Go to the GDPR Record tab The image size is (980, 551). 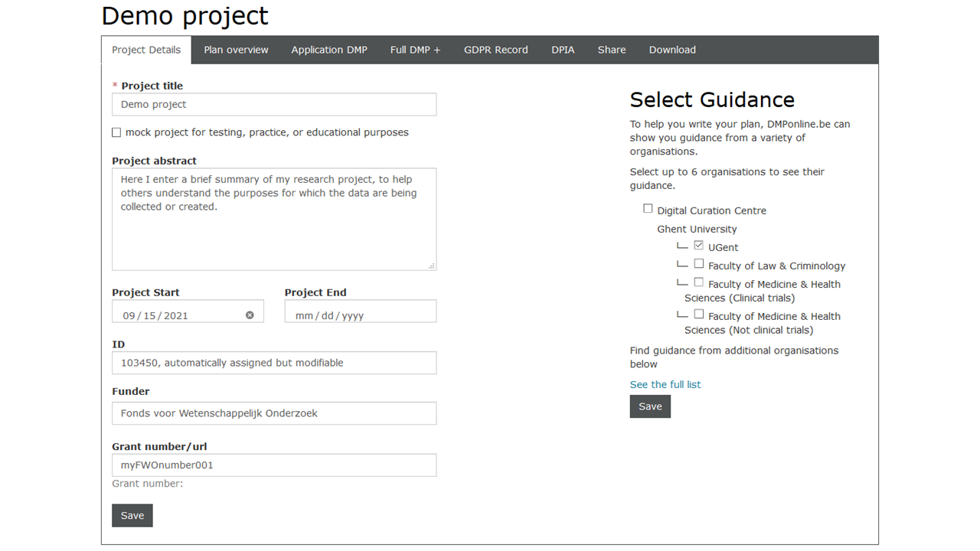click(495, 50)
